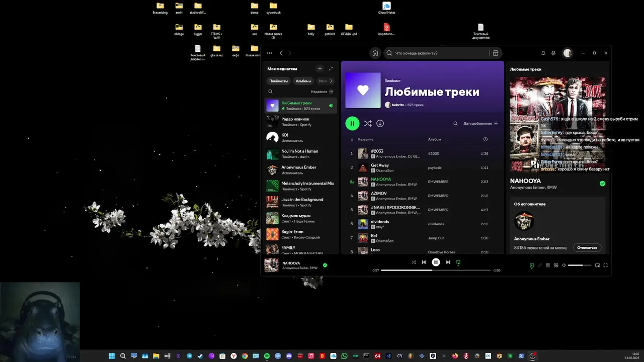Toggle the Now Playing view icon
644x362 pixels.
[532, 265]
